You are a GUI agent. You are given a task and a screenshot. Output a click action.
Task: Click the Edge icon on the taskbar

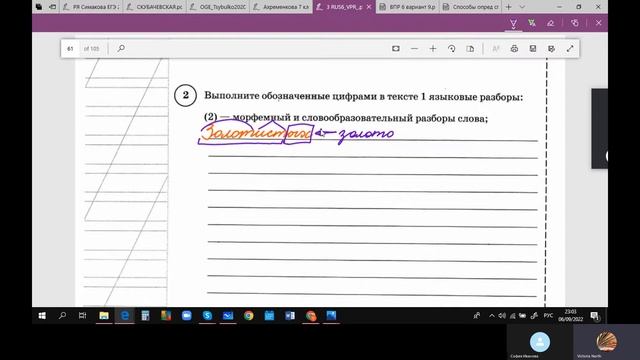124,316
